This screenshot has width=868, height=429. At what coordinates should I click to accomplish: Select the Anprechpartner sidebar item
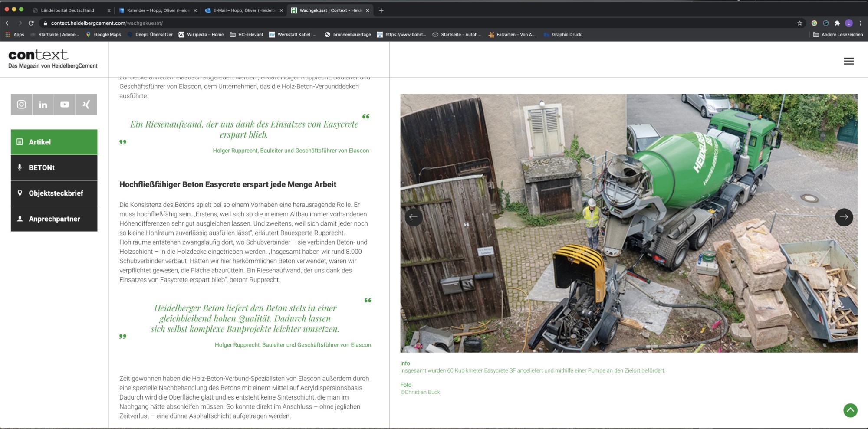[54, 219]
